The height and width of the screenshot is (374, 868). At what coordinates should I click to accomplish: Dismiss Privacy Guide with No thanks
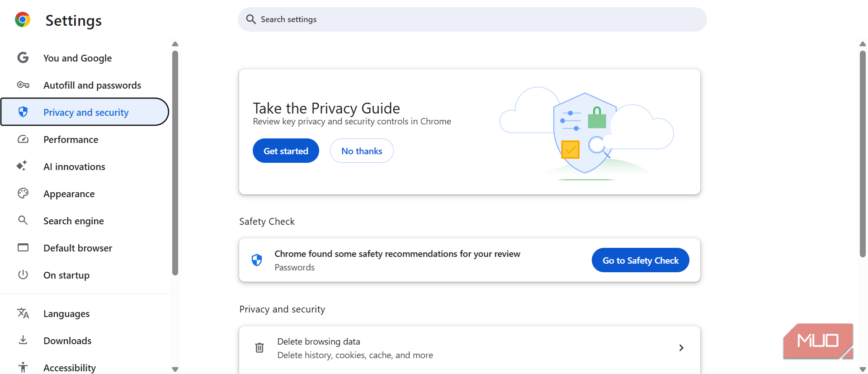point(362,151)
